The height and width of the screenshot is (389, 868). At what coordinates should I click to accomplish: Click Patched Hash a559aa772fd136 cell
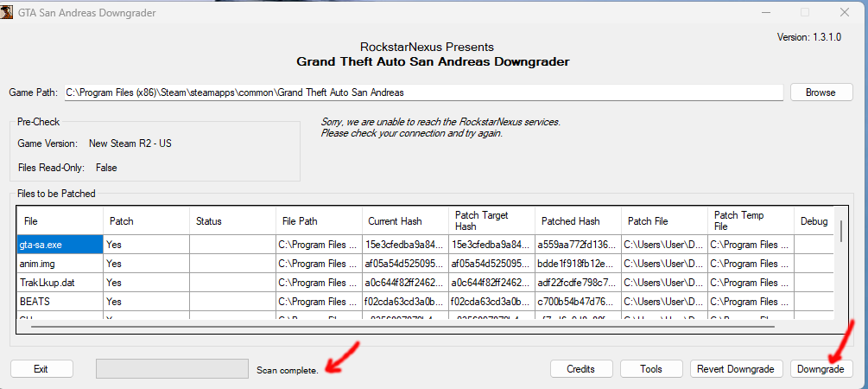point(578,245)
